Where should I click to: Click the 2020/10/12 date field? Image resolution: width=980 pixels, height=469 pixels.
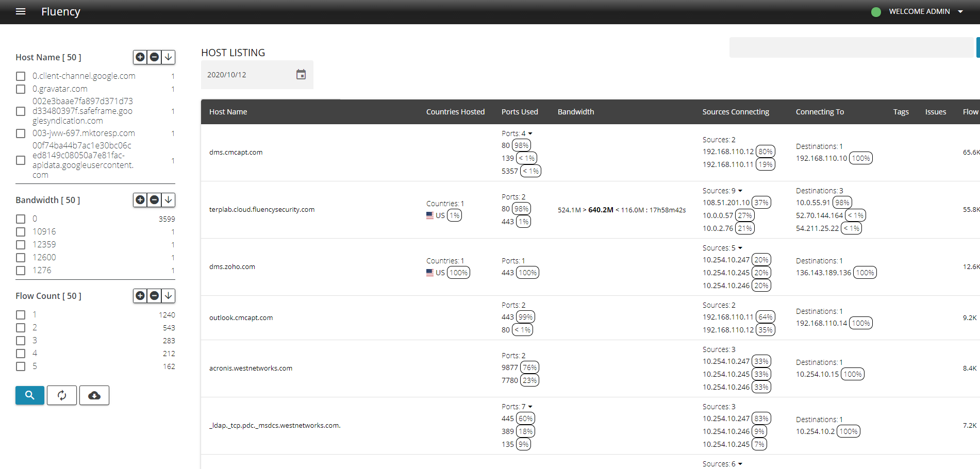click(x=257, y=75)
